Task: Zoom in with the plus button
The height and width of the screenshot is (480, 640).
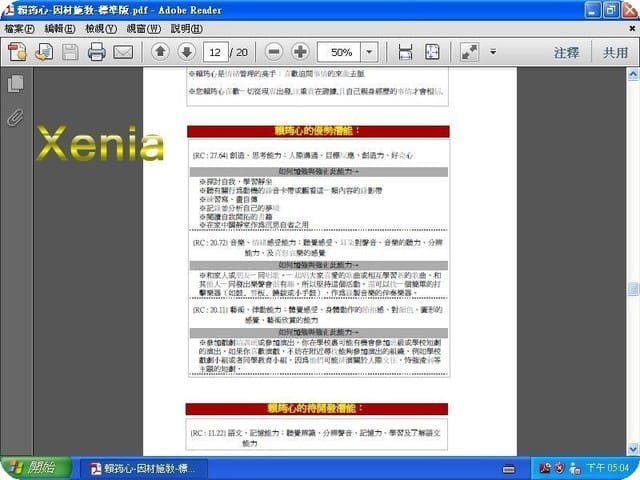Action: 300,52
